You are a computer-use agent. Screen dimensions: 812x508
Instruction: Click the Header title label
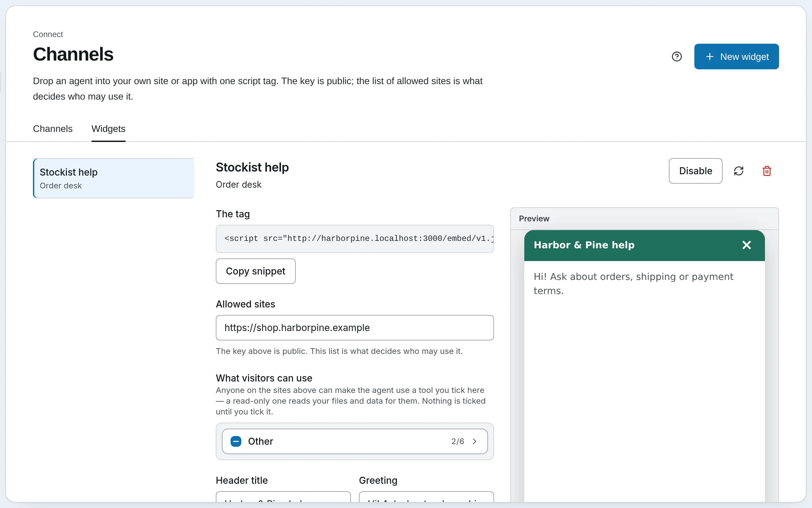(x=242, y=480)
